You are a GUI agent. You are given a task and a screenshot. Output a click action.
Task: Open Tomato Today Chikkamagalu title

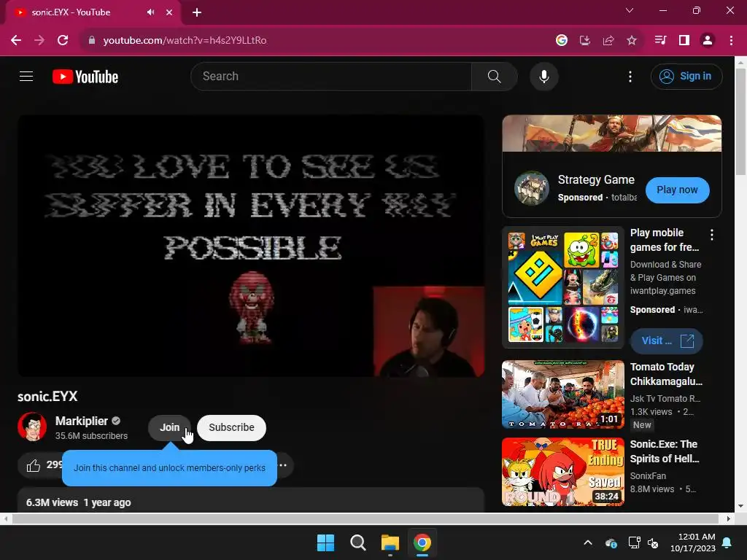(x=666, y=374)
